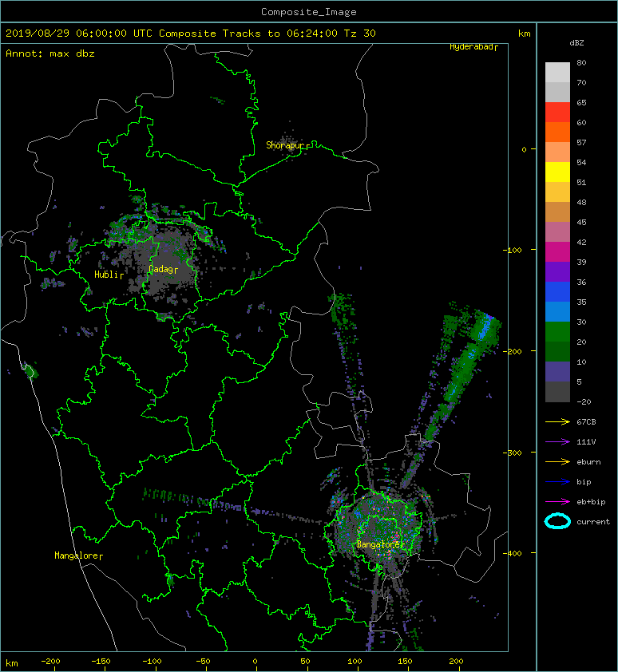Click the dBZ color scale heading
The height and width of the screenshot is (672, 618).
tap(576, 43)
